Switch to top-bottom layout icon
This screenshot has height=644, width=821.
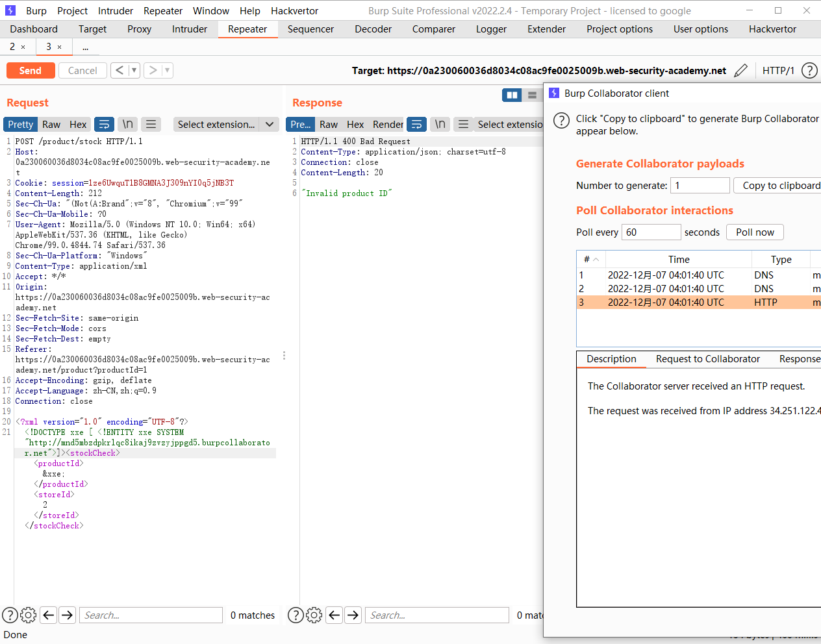point(533,95)
